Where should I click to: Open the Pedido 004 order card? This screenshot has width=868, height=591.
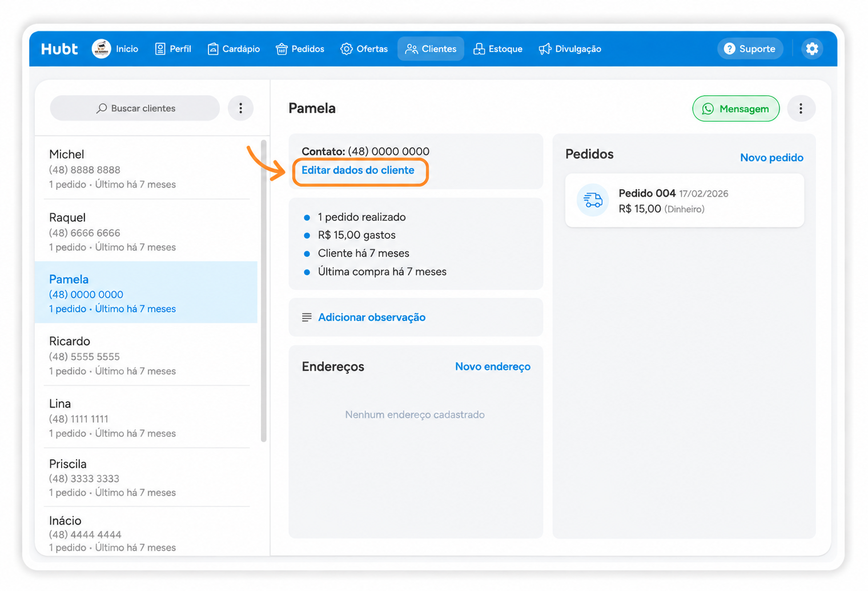point(685,200)
